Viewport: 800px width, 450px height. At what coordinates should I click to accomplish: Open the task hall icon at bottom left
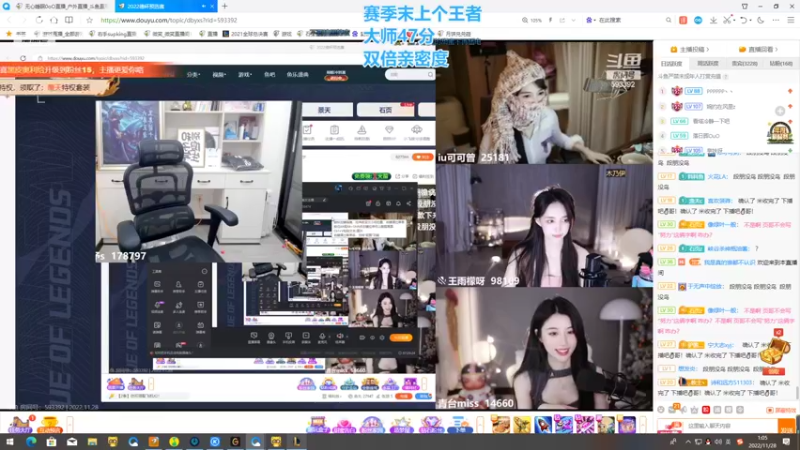pyautogui.click(x=20, y=424)
